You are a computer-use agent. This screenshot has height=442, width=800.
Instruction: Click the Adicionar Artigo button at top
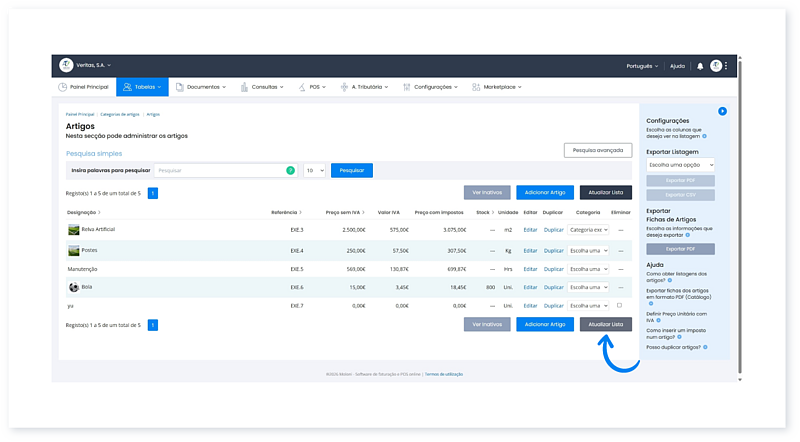545,192
